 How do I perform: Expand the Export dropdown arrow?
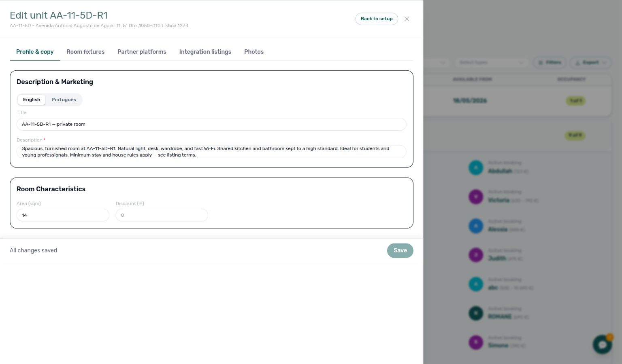605,63
